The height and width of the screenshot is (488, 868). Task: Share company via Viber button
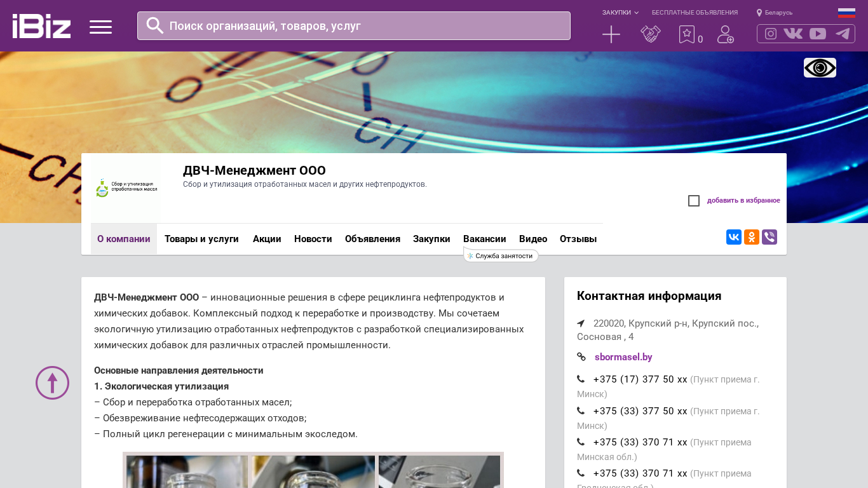[770, 237]
